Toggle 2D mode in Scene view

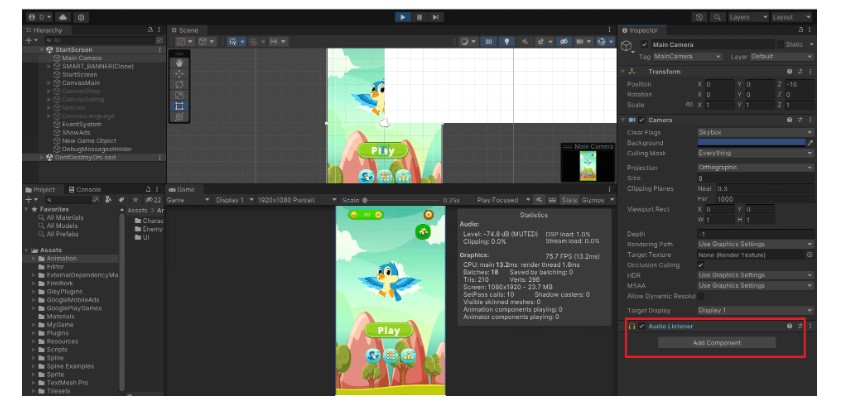click(489, 42)
